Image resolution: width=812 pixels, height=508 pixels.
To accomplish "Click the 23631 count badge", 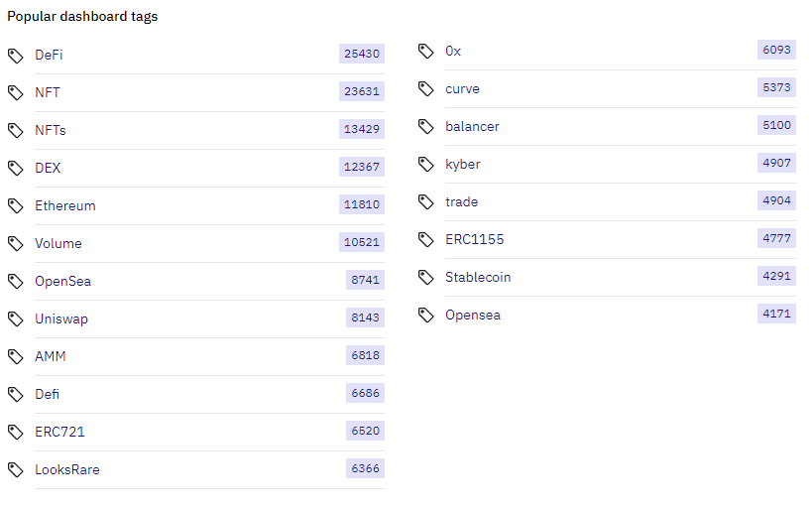I will point(362,91).
